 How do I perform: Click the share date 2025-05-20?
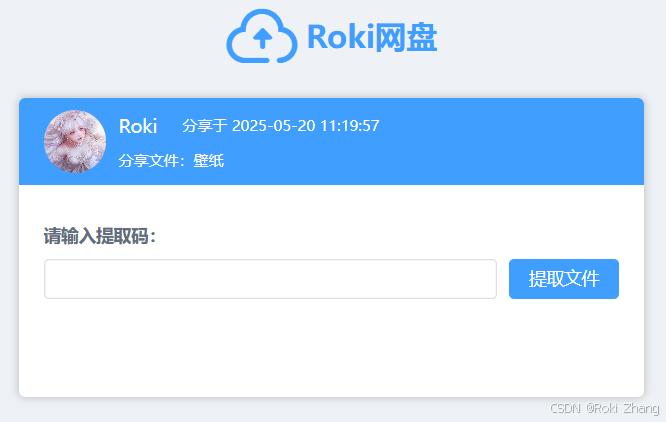click(274, 126)
